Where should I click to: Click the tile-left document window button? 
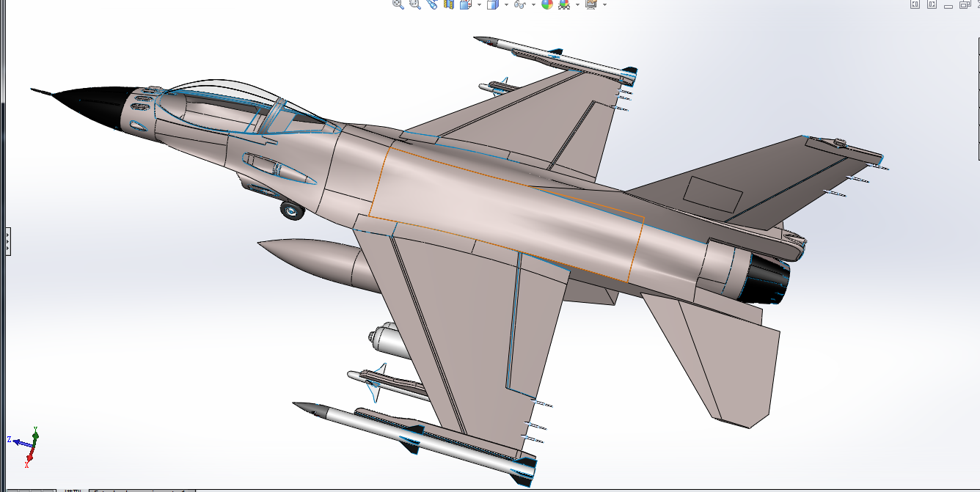[x=915, y=4]
